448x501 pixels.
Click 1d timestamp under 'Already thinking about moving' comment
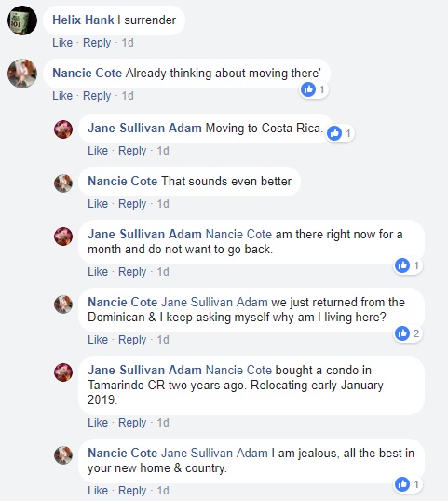coord(128,96)
